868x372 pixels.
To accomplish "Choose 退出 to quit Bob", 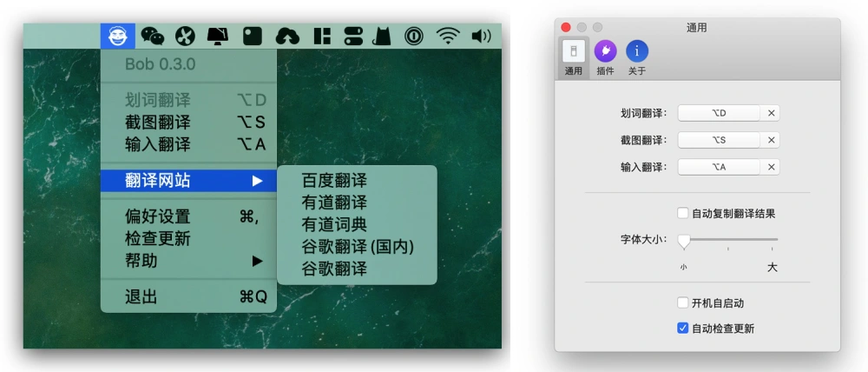I will 188,296.
